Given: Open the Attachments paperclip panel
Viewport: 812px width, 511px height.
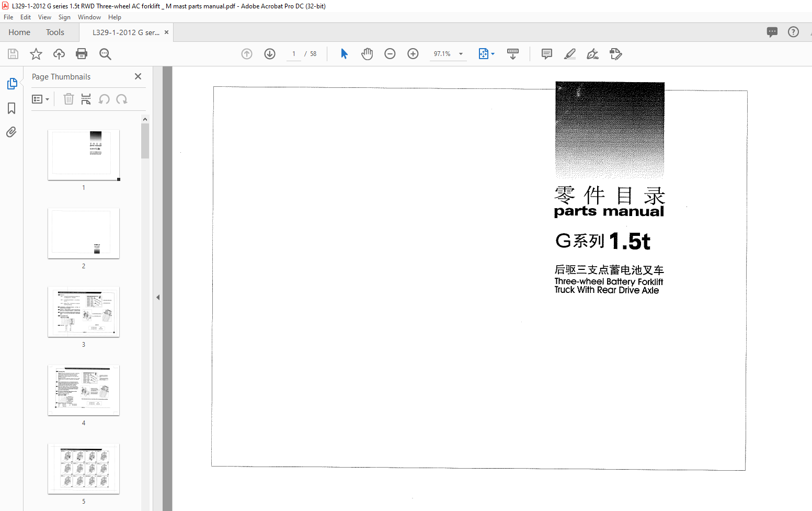Looking at the screenshot, I should pyautogui.click(x=12, y=132).
